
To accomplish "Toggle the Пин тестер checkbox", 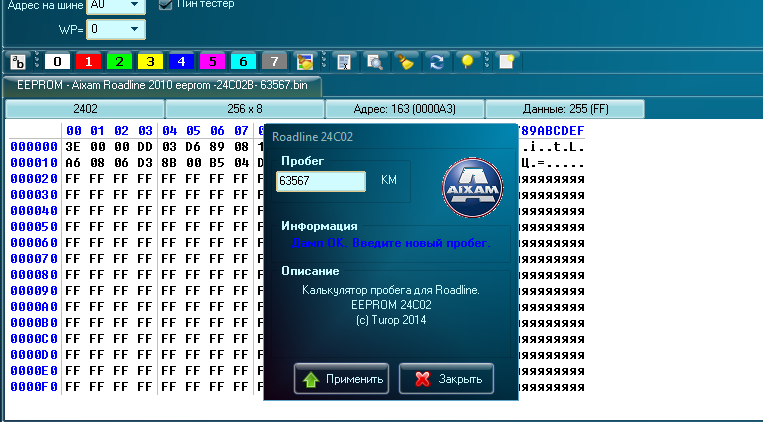I will 165,4.
